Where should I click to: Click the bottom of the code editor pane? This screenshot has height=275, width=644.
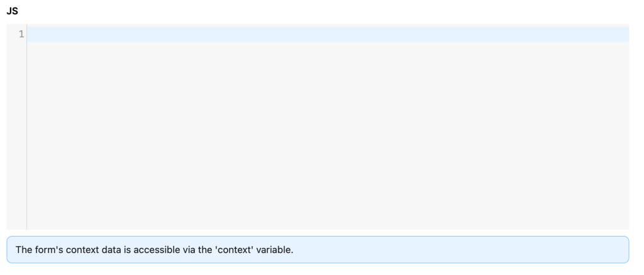pyautogui.click(x=328, y=224)
